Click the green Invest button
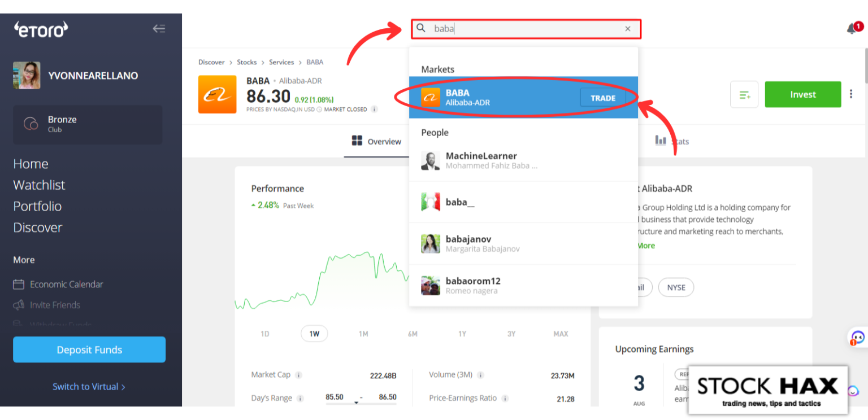Viewport: 868px width, 420px height. 802,94
